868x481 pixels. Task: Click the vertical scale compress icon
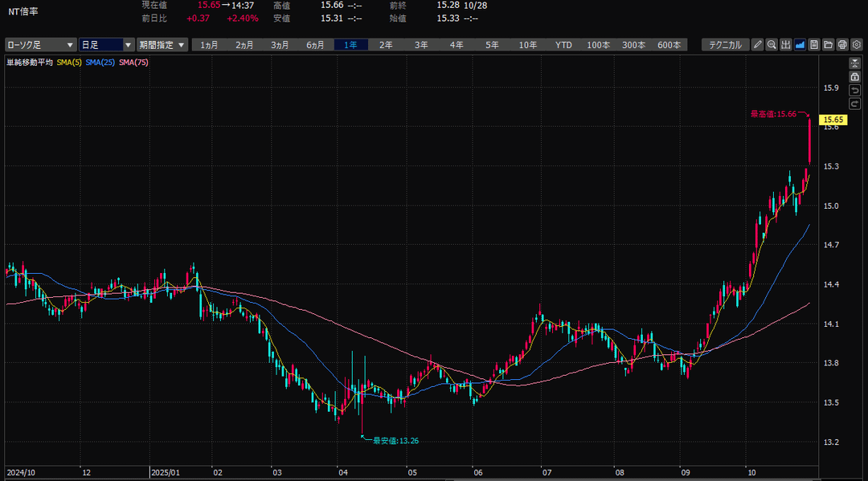tap(856, 63)
